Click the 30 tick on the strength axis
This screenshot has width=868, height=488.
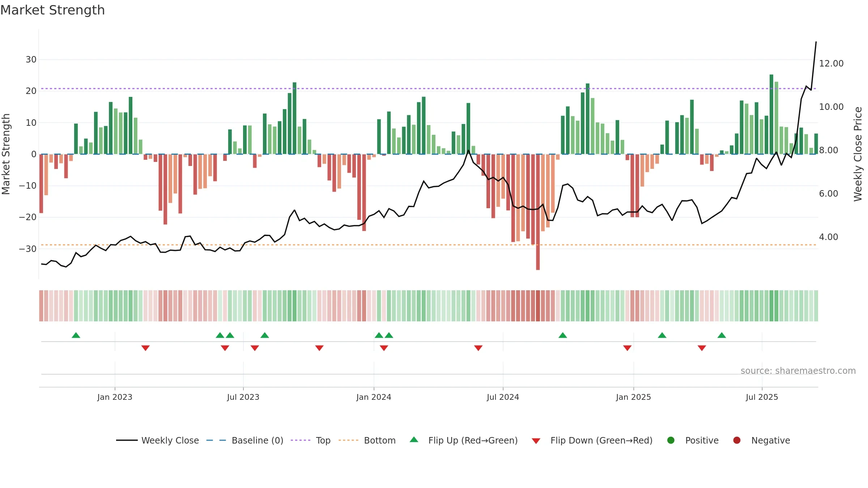click(31, 59)
